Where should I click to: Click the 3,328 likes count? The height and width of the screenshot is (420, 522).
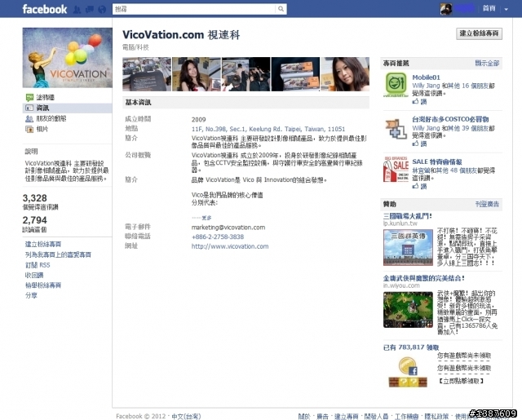pos(34,198)
